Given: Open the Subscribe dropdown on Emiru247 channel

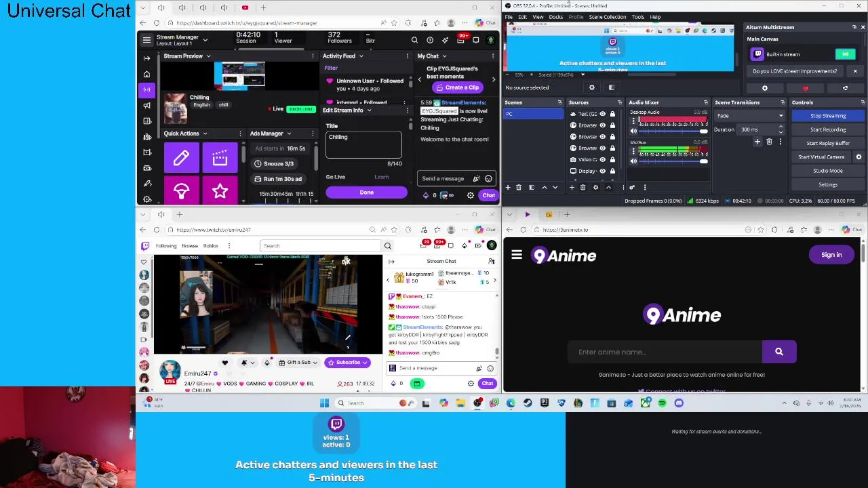Looking at the screenshot, I should coord(364,363).
